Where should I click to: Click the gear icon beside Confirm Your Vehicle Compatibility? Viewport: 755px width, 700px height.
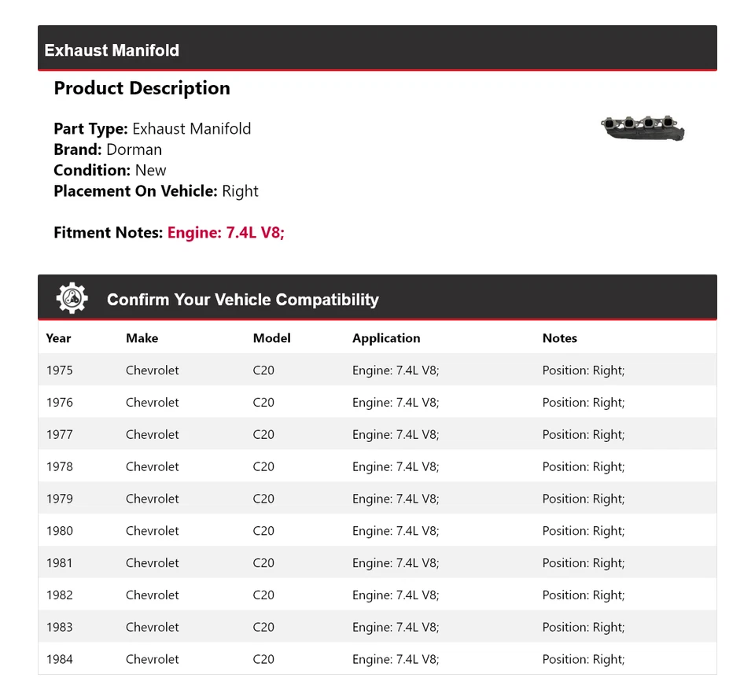(72, 299)
